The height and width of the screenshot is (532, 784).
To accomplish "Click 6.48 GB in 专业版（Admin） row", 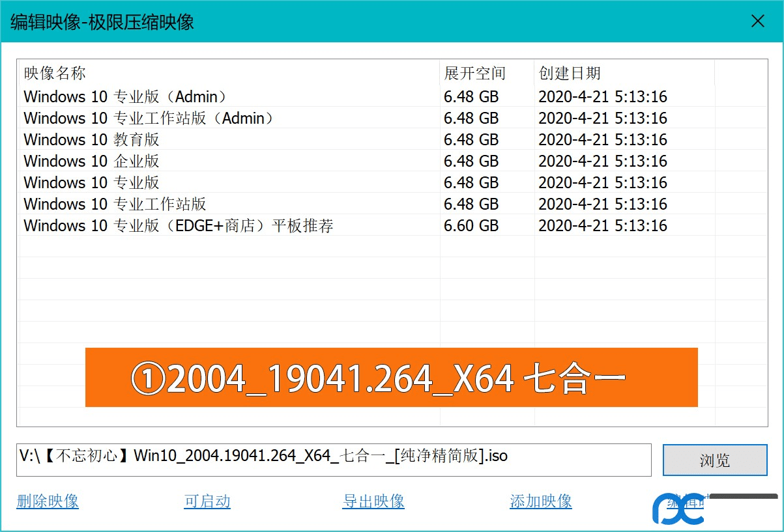I will tap(471, 97).
